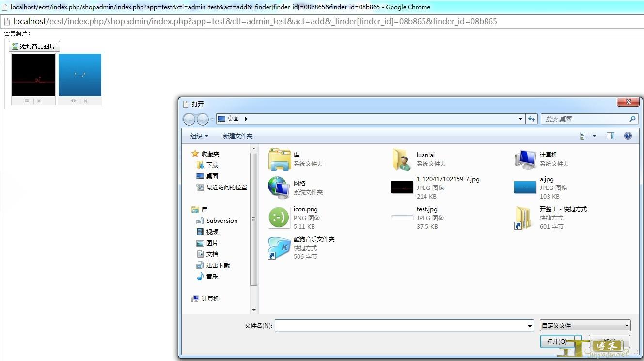Open the view options dropdown arrow
Viewport: 644px width, 361px height.
[595, 136]
